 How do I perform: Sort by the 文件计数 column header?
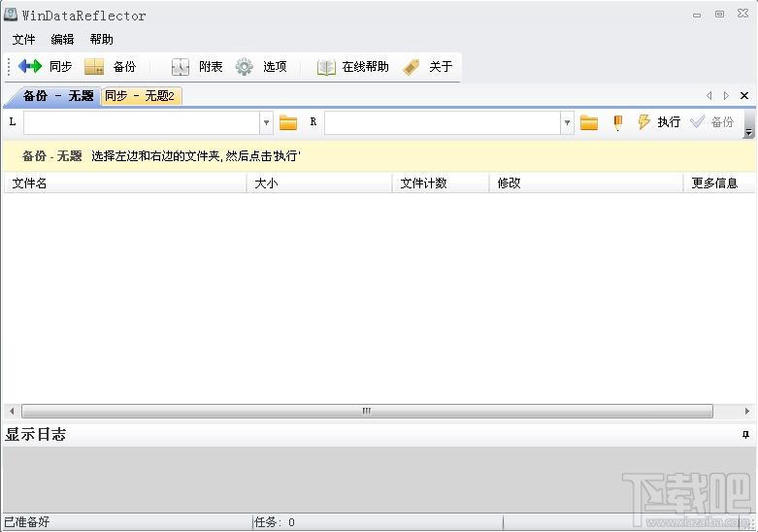click(x=441, y=183)
